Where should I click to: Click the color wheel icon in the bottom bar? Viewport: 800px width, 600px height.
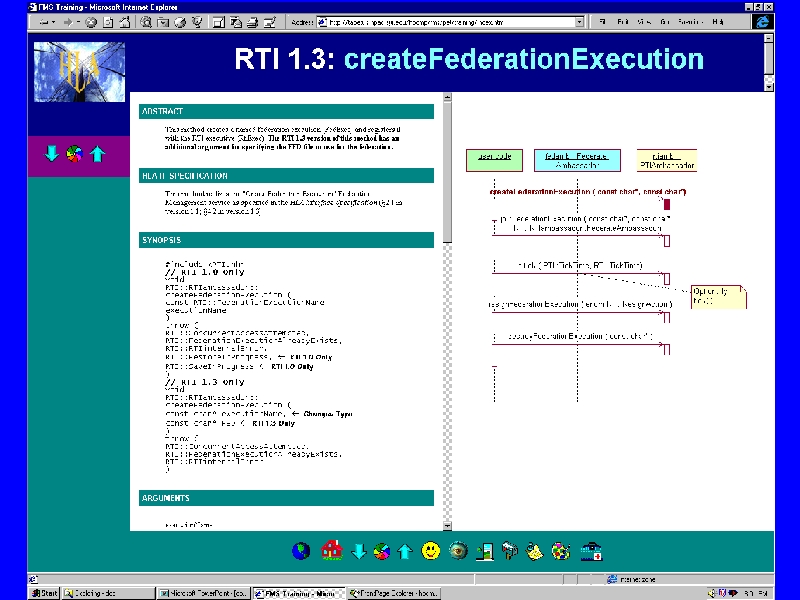point(382,552)
